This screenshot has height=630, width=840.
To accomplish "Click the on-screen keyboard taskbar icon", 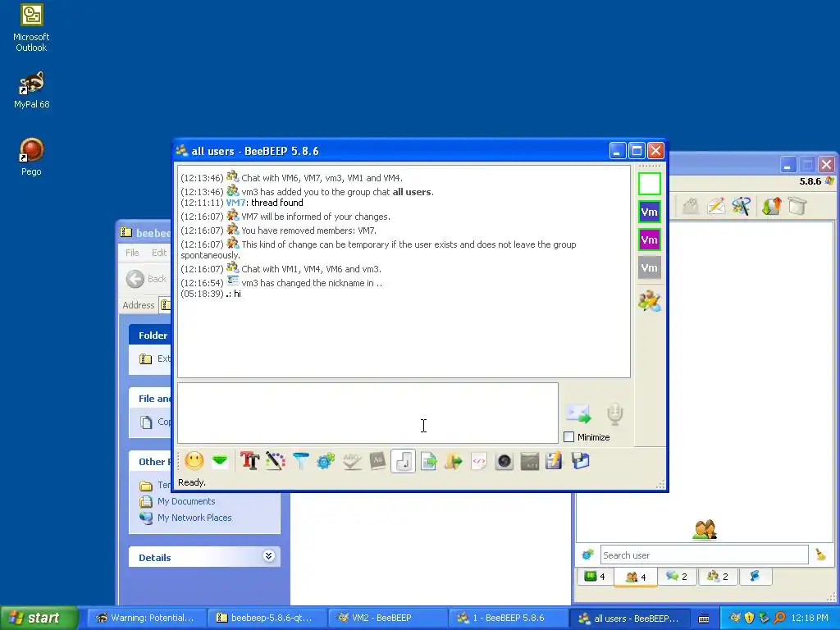I will (x=704, y=619).
